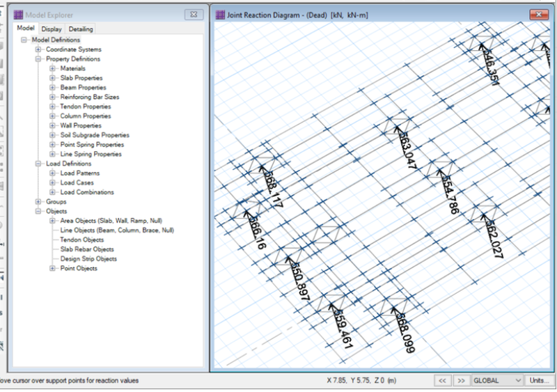Select Coordinate Systems tree item
557x392 pixels.
pyautogui.click(x=74, y=49)
